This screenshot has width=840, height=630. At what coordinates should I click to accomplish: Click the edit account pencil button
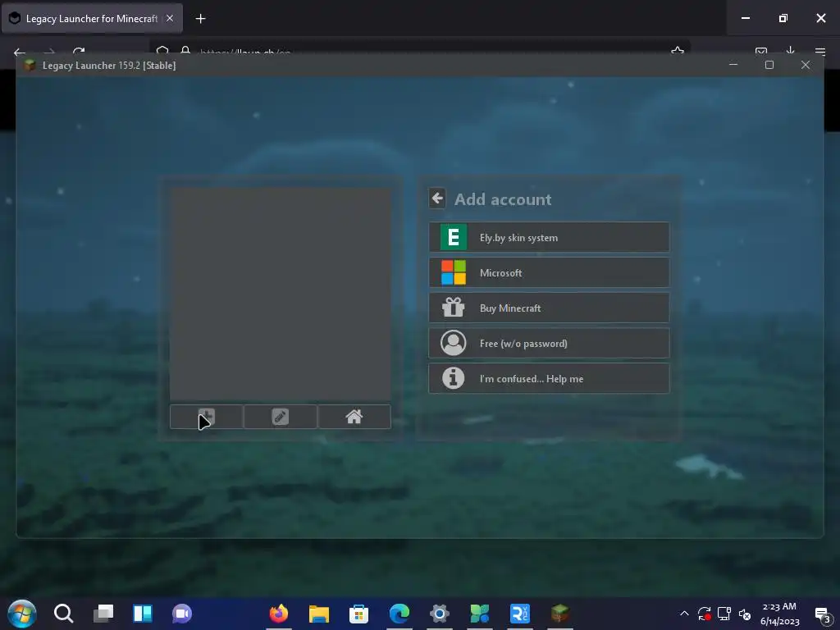281,417
